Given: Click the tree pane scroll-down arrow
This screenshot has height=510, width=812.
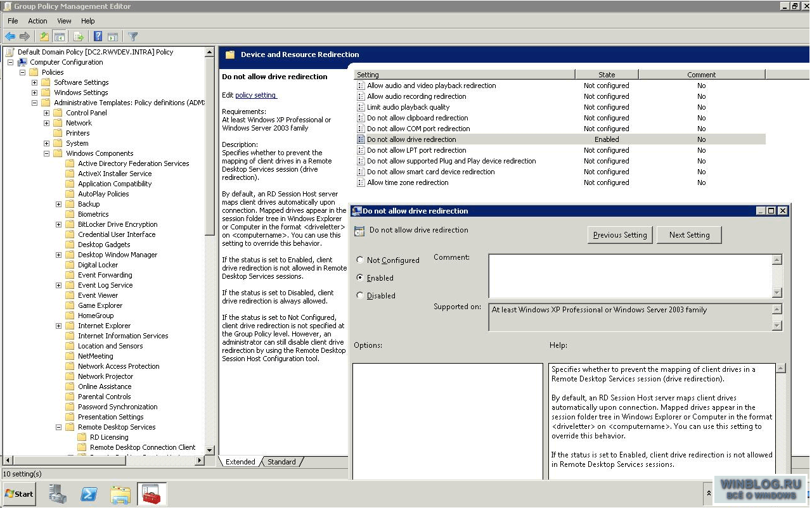Looking at the screenshot, I should [x=210, y=450].
